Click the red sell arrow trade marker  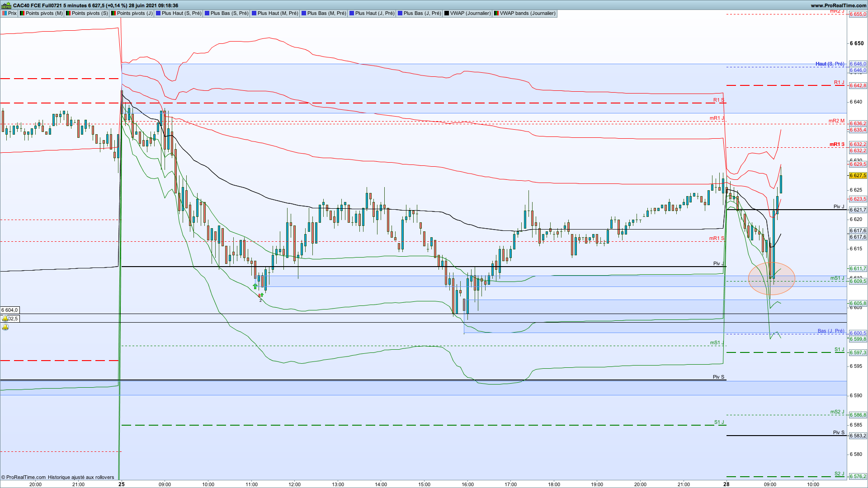coord(259,296)
